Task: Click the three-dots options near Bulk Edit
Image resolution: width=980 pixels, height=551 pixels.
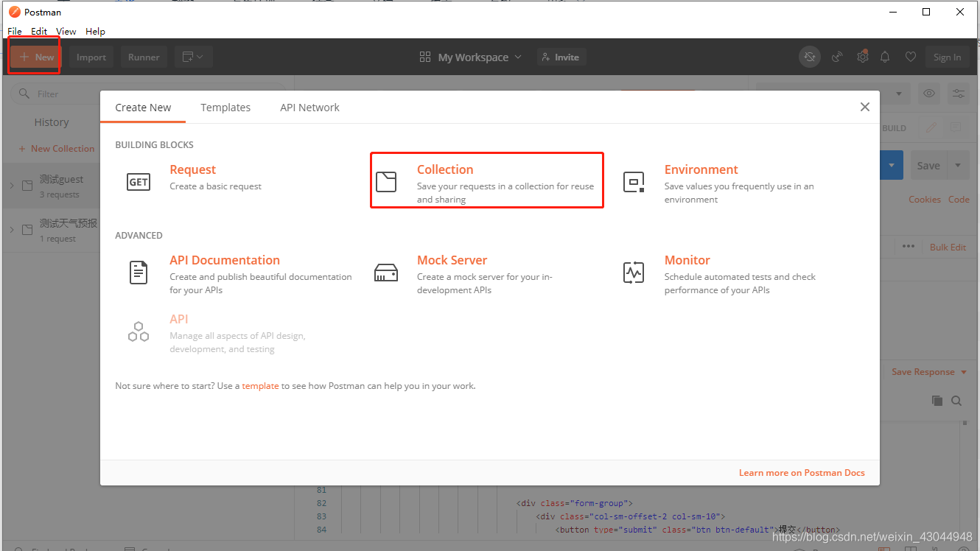Action: pos(908,247)
